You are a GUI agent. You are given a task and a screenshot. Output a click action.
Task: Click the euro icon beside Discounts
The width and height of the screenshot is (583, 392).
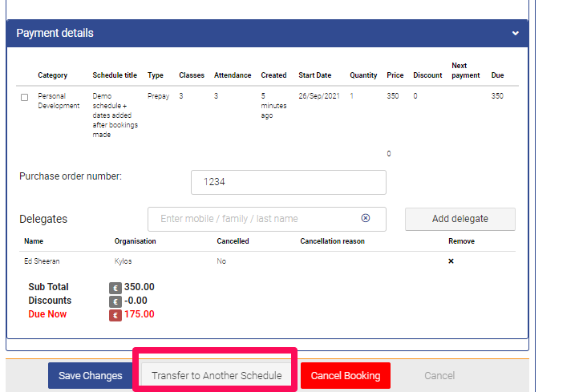point(115,301)
